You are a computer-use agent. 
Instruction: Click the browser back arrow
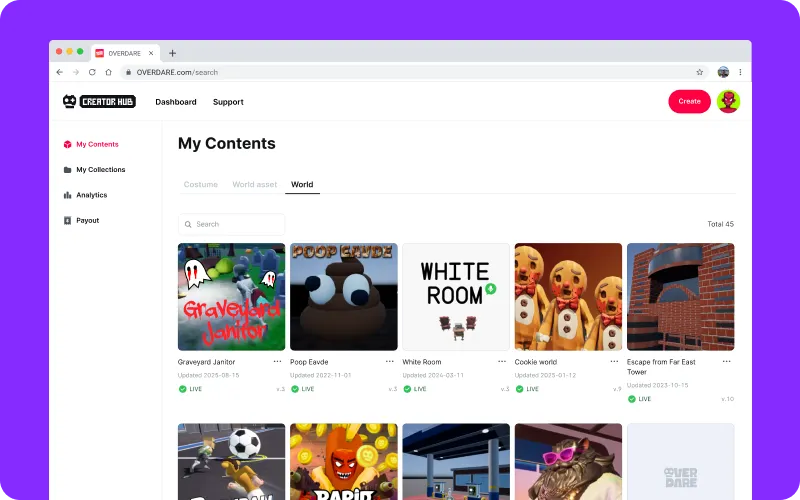(x=60, y=72)
